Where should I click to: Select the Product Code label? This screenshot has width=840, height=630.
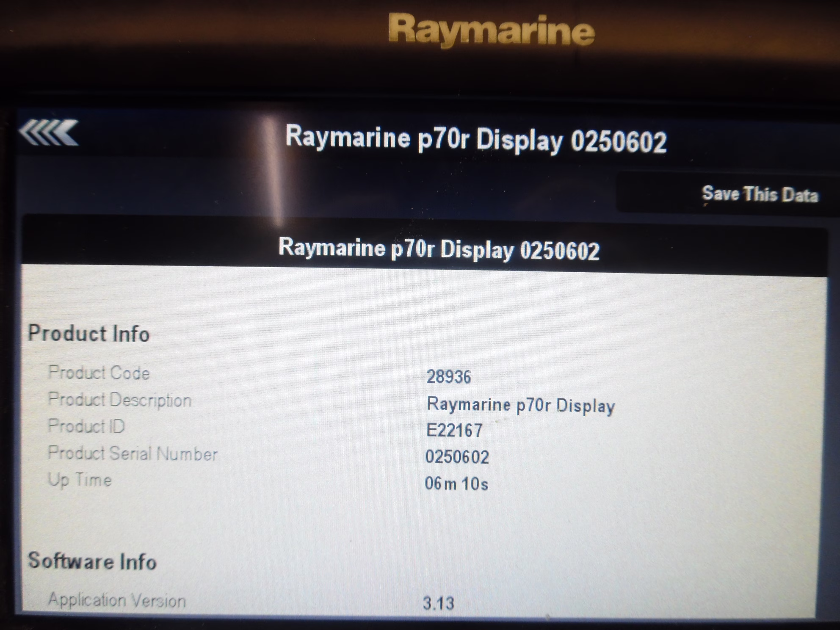pyautogui.click(x=99, y=373)
